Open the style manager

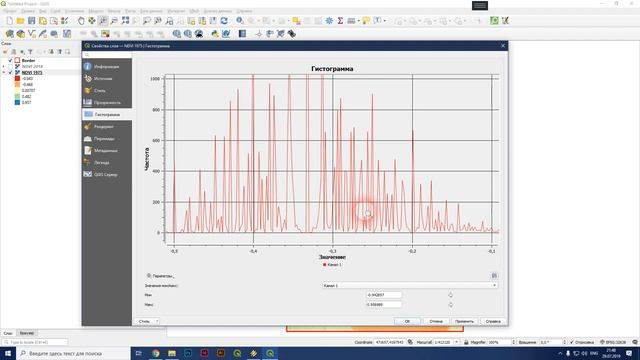pyautogui.click(x=64, y=20)
